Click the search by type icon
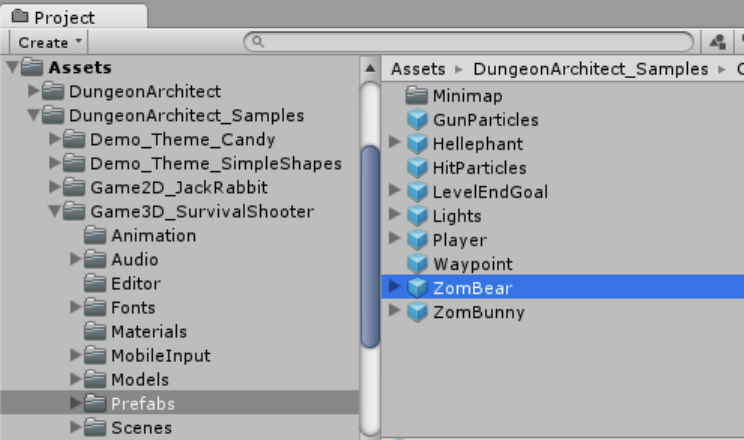Screen dimensions: 744x440 tap(717, 42)
